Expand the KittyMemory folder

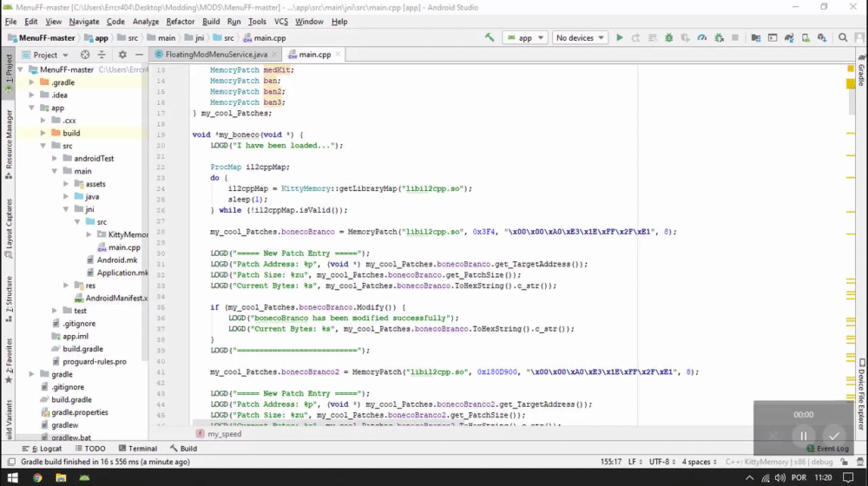[89, 234]
